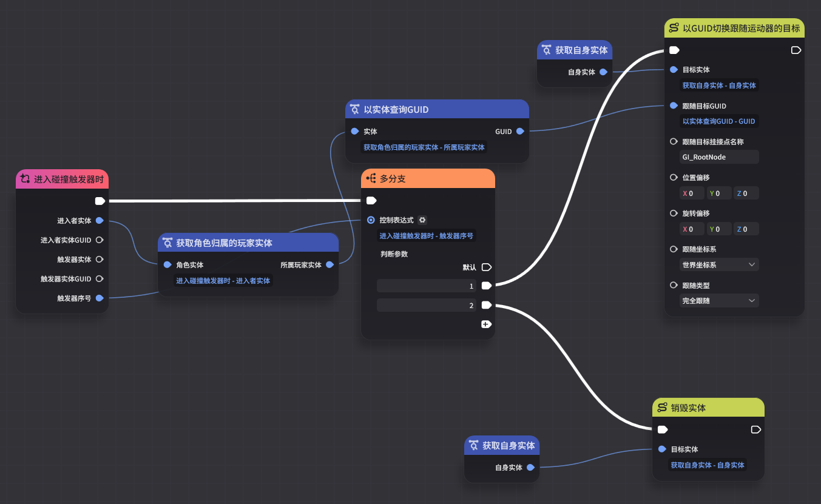
Task: Click the 销毁实体 node title bar
Action: [708, 408]
